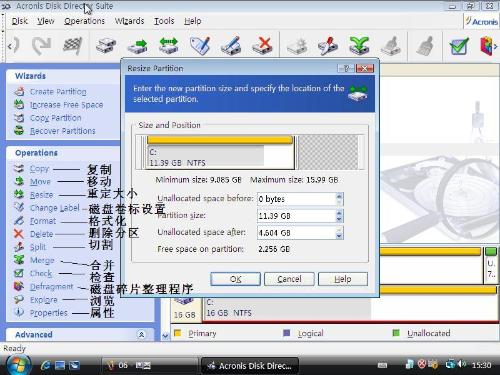500x375 pixels.
Task: Click the colorful Defragment toolbar icon
Action: (x=486, y=45)
